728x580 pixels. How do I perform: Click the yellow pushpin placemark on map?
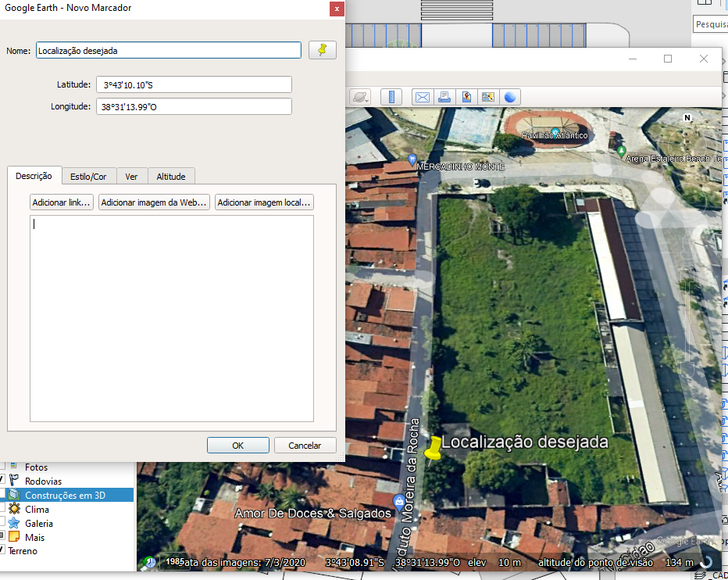click(x=434, y=449)
